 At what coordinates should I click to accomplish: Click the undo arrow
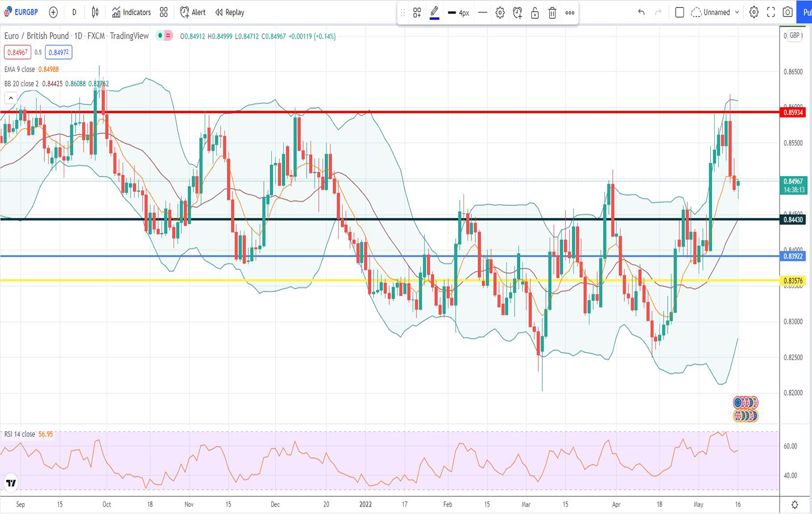point(641,12)
